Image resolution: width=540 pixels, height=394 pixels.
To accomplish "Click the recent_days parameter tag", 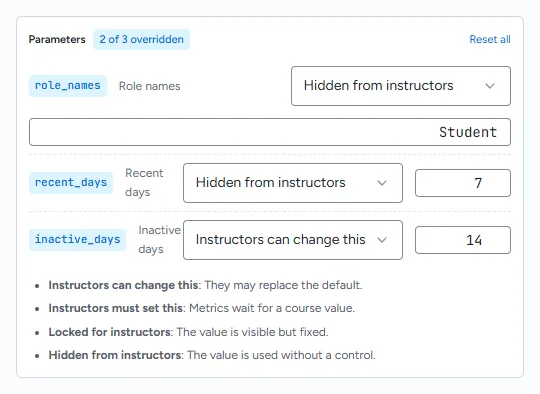I will pyautogui.click(x=71, y=183).
